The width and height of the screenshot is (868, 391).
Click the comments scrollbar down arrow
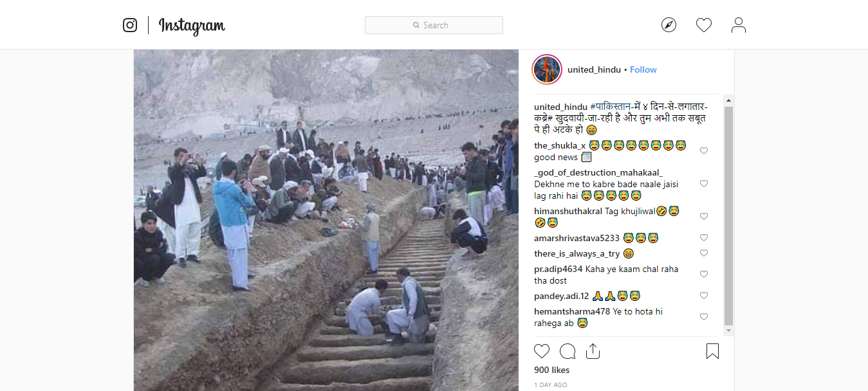click(728, 331)
